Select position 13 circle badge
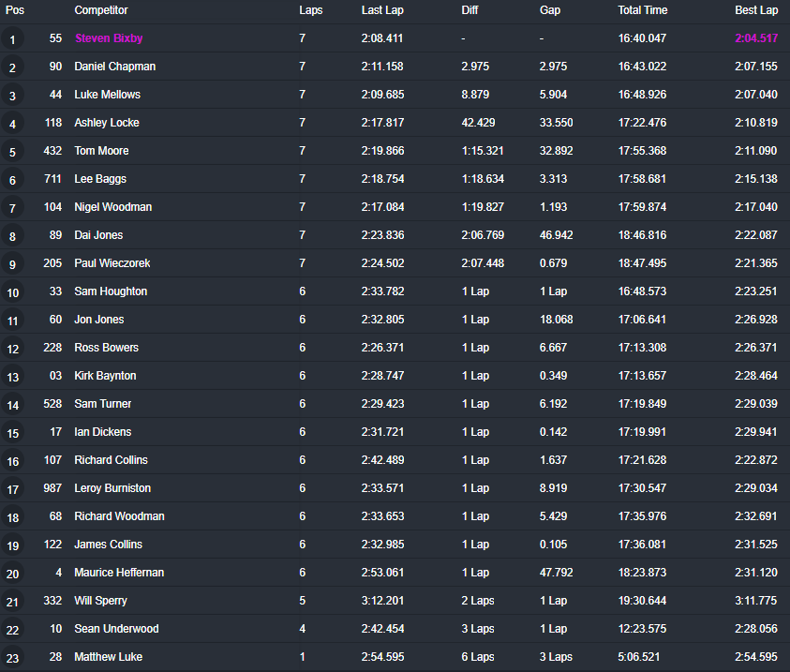This screenshot has width=790, height=672. click(x=12, y=376)
